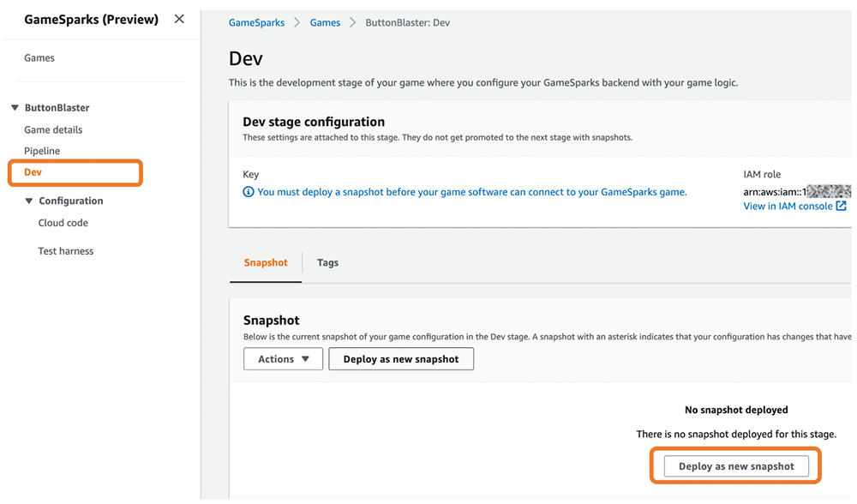Go to GameSparks breadcrumb link

point(256,23)
